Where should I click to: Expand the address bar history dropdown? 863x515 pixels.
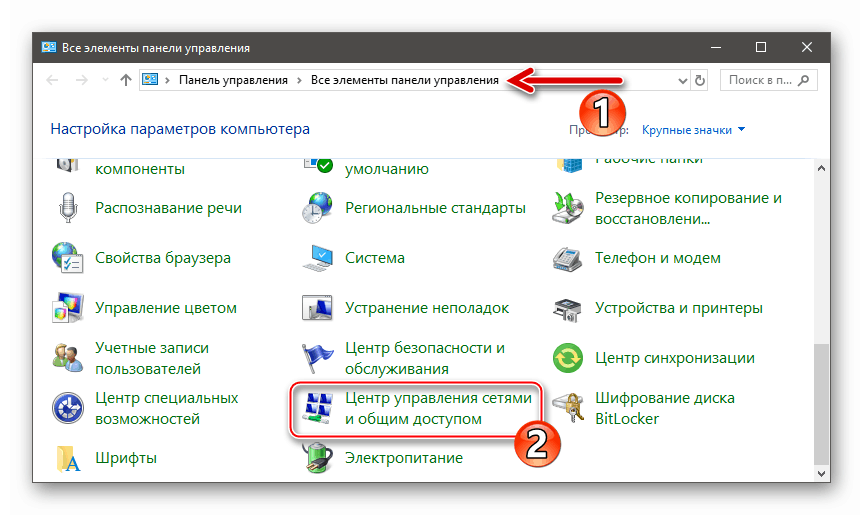[682, 81]
